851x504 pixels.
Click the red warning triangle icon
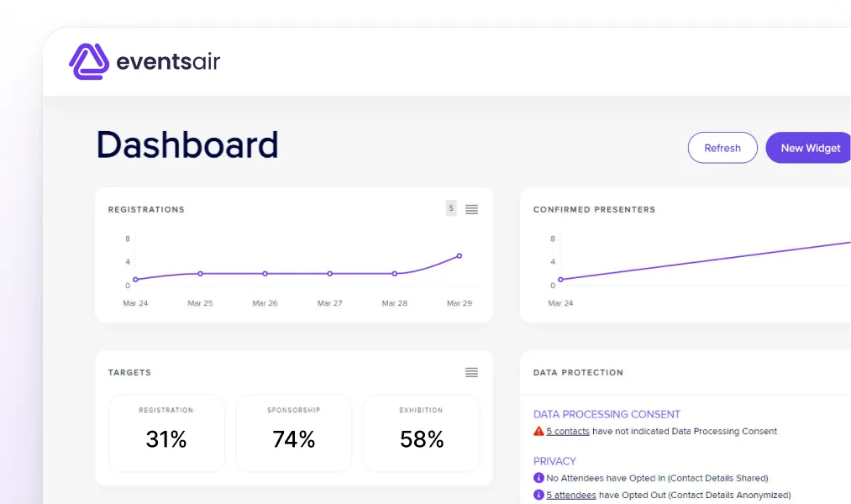(538, 431)
